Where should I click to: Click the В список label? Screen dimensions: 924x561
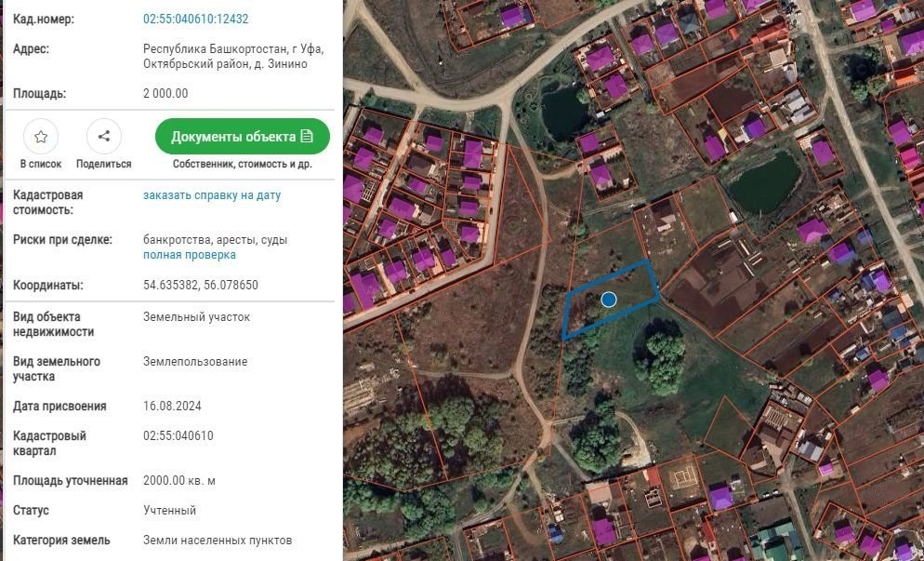[41, 164]
